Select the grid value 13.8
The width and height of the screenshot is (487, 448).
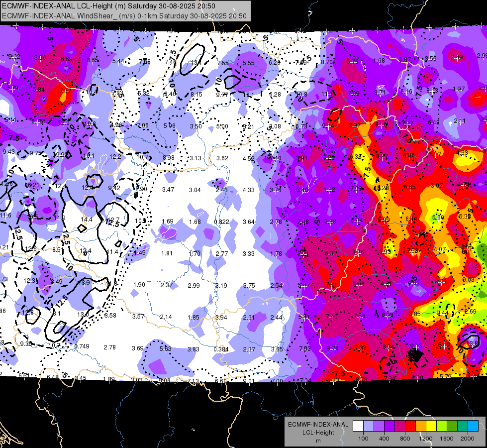[473, 343]
